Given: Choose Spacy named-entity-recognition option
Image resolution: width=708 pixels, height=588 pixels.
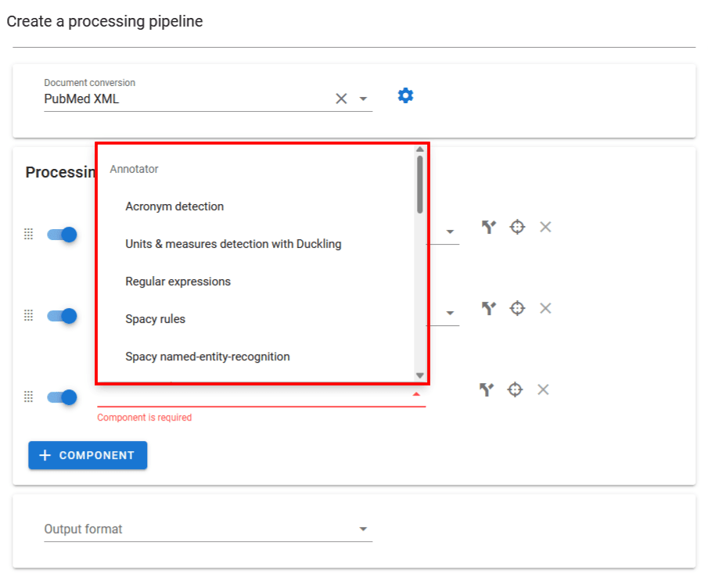Looking at the screenshot, I should (x=207, y=357).
